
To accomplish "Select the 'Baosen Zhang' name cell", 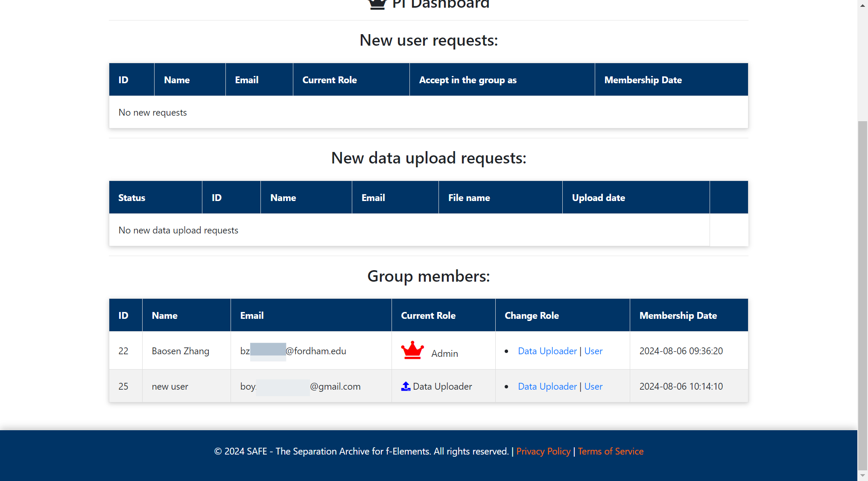I will pos(187,351).
